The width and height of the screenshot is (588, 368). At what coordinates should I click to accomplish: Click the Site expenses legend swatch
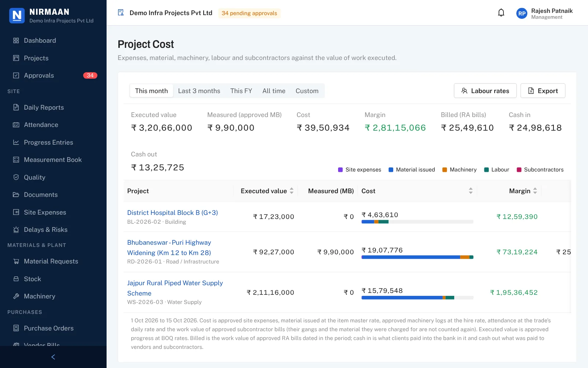(x=340, y=170)
